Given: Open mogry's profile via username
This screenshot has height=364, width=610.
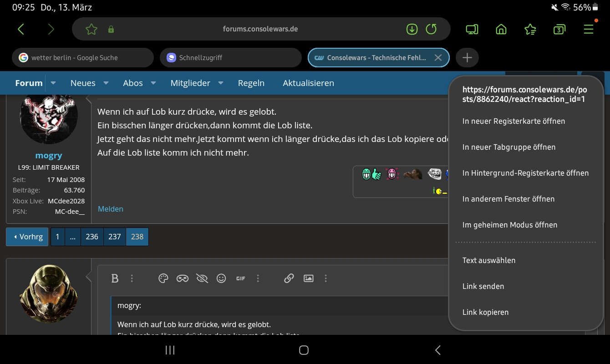Looking at the screenshot, I should (49, 155).
